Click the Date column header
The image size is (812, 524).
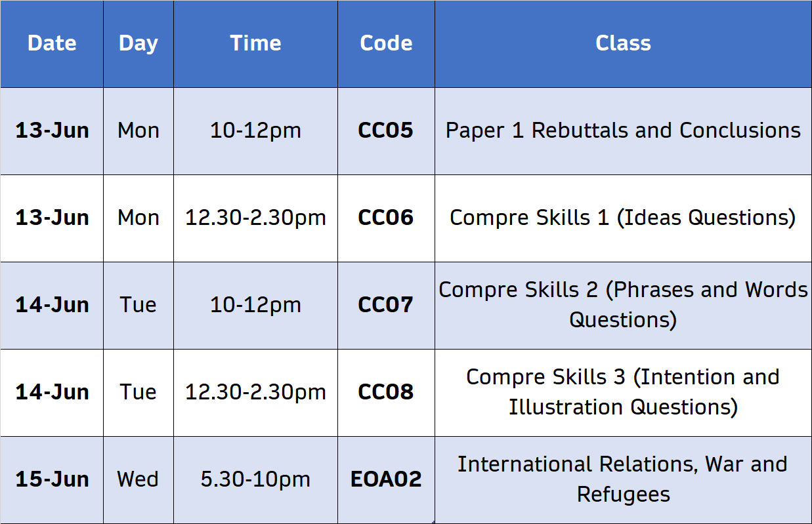(x=52, y=43)
